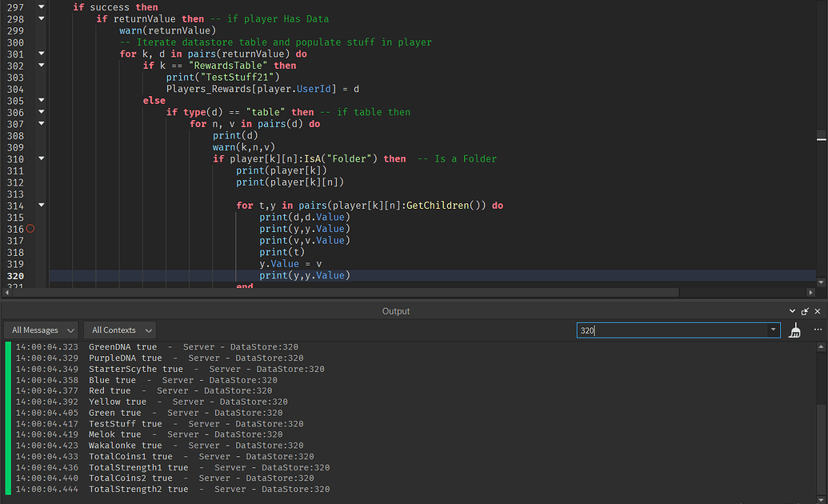Open more Output options via the ellipsis icon
This screenshot has width=828, height=504.
pyautogui.click(x=818, y=330)
